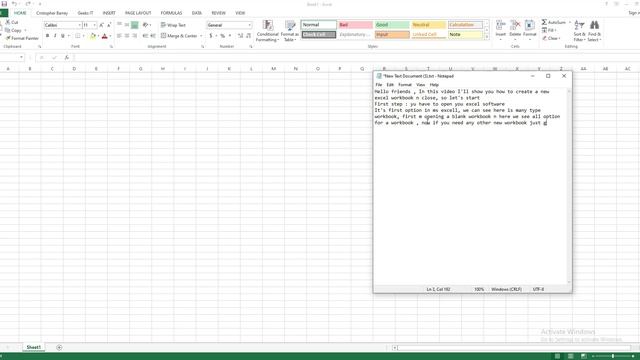Open the font name Calibri dropdown
The image size is (640, 360).
[80, 25]
